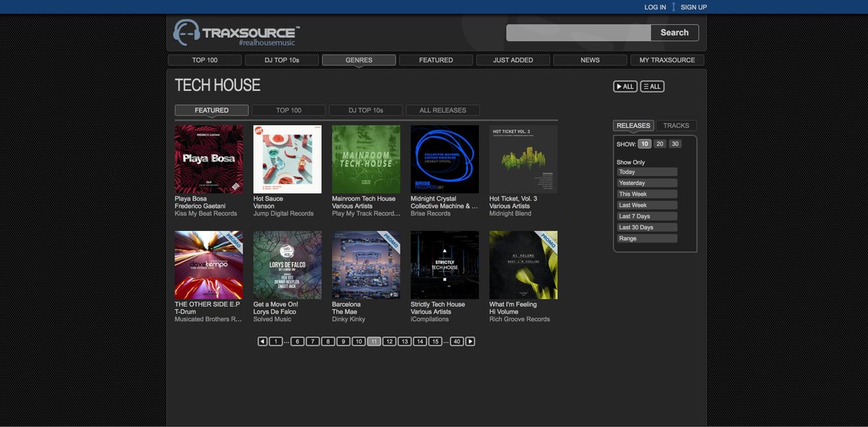The width and height of the screenshot is (868, 427).
Task: Open label link Dinky Kinky
Action: [349, 319]
